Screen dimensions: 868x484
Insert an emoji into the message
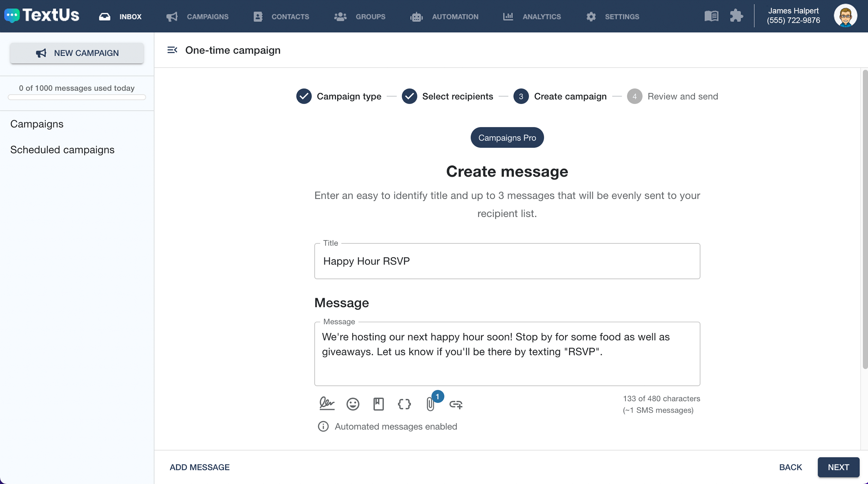pos(352,404)
